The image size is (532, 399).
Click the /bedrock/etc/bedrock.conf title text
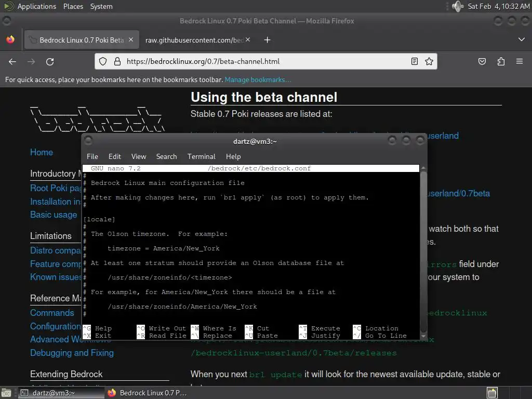point(259,168)
